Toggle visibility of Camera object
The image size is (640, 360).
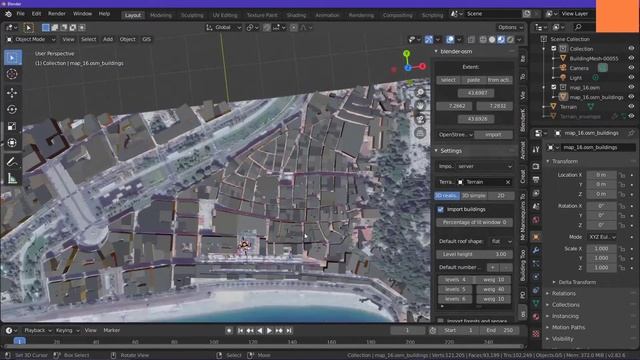coord(631,68)
